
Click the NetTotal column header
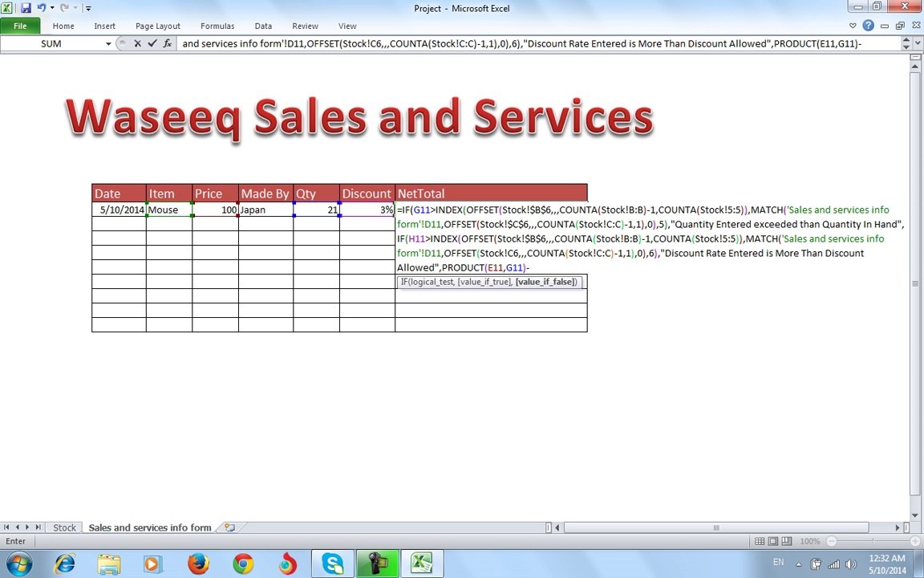(492, 193)
